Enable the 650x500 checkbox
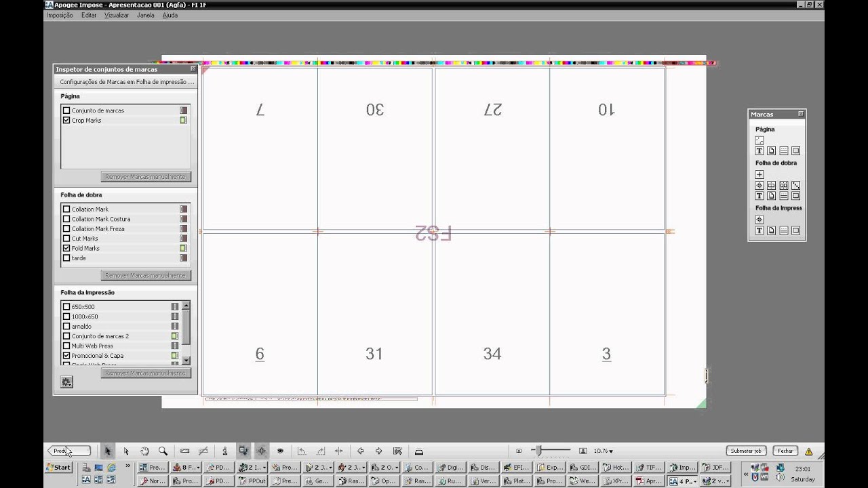Screen dimensions: 868x488 [x=66, y=306]
